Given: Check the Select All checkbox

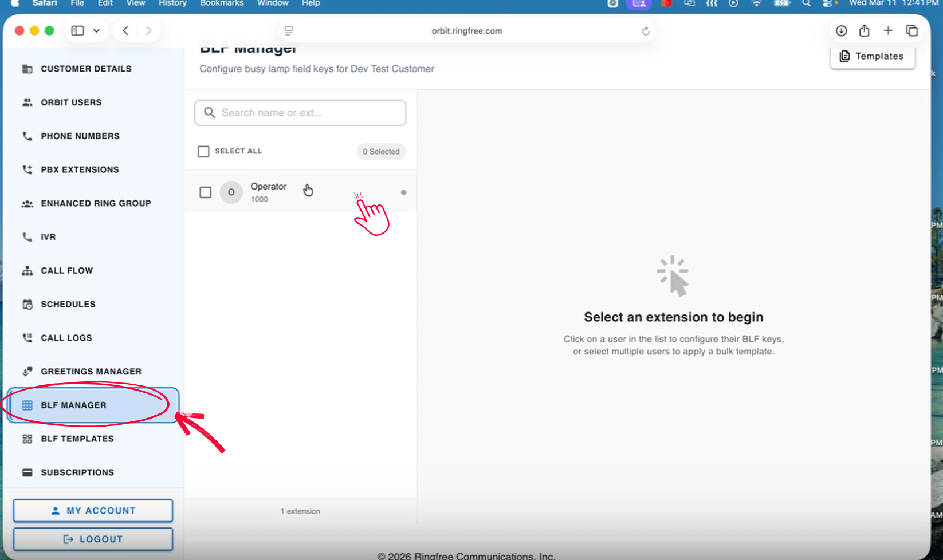Looking at the screenshot, I should pos(203,151).
